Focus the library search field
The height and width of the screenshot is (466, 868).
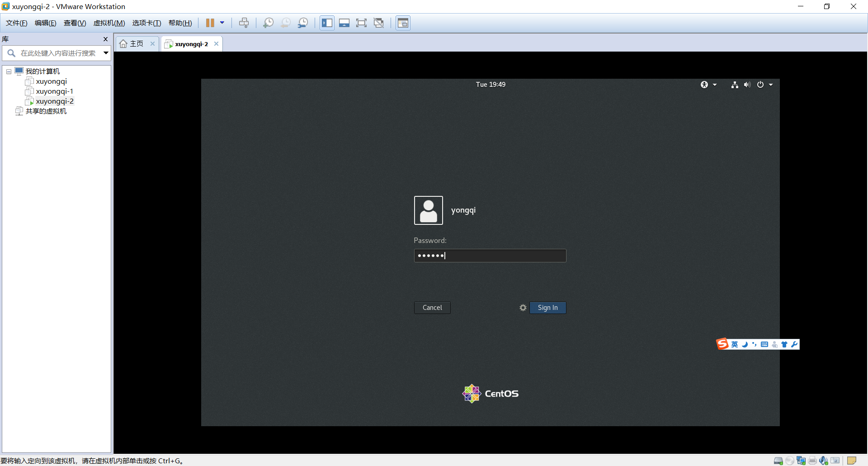58,53
